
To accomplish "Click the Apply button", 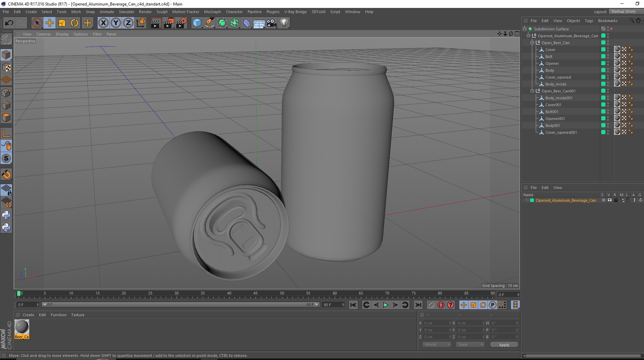I will pyautogui.click(x=504, y=345).
